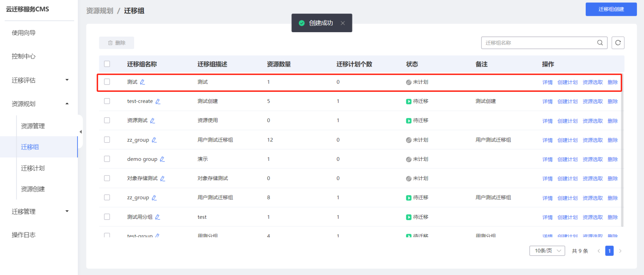Viewport: 644px width, 275px height.
Task: Edit the demo group name with its pencil icon
Action: (162, 159)
